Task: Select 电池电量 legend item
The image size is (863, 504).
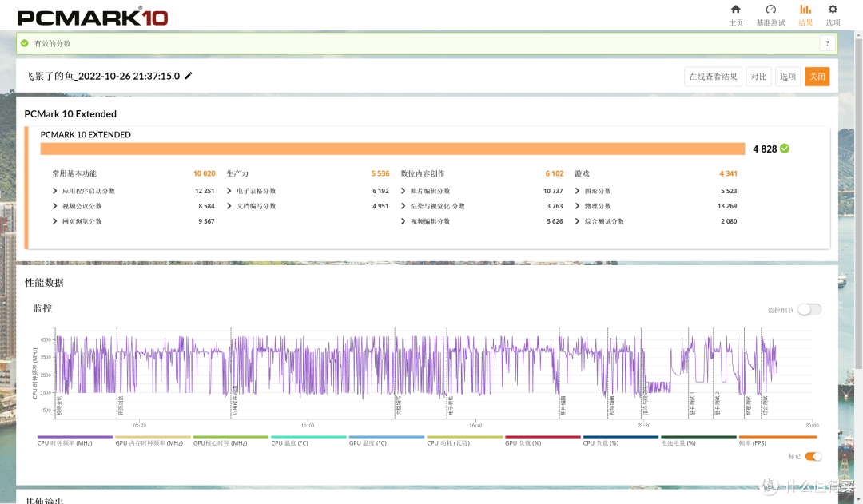Action: tap(698, 440)
